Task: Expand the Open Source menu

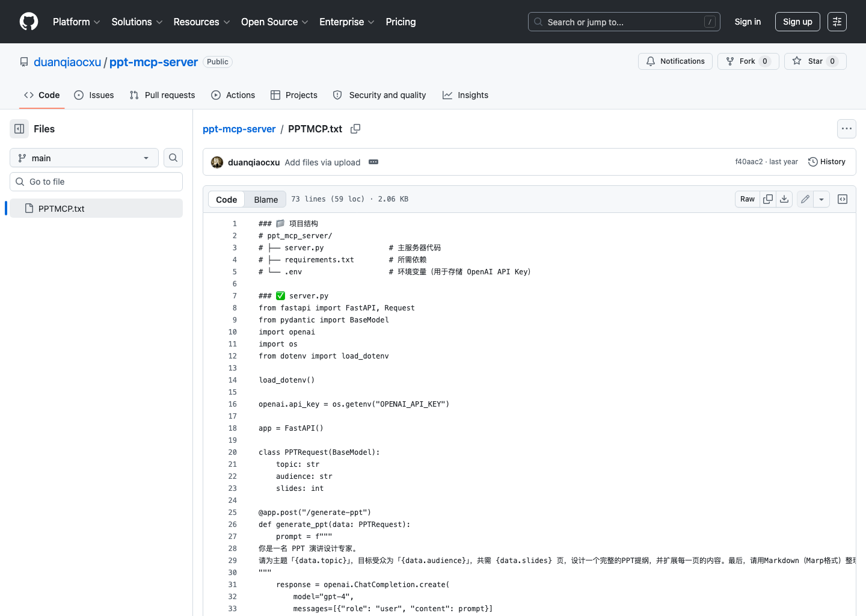Action: [275, 22]
